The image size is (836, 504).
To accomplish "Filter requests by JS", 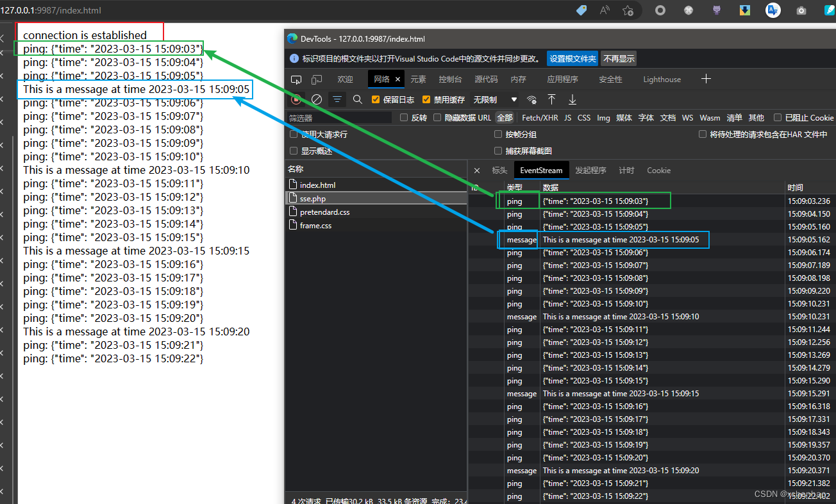I will click(567, 117).
